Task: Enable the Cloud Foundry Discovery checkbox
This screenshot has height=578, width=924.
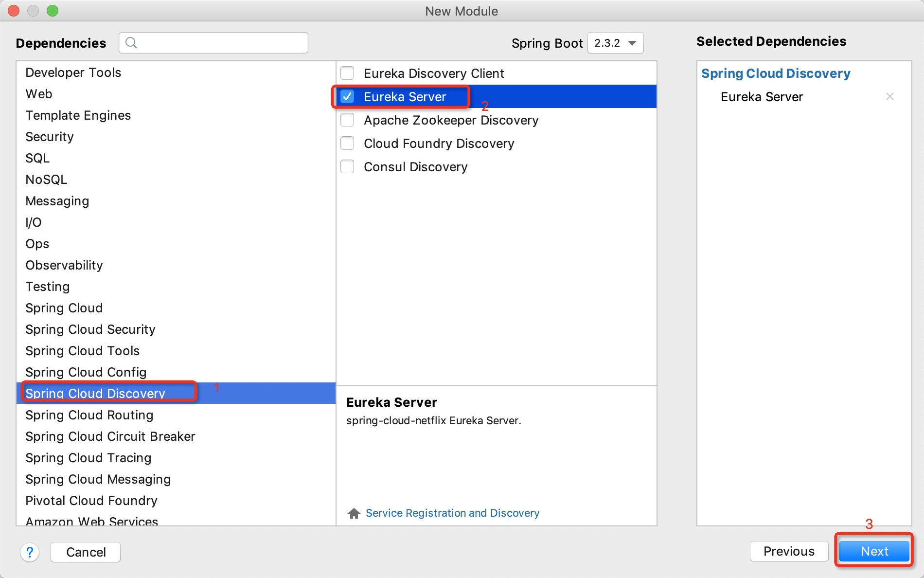Action: point(347,144)
